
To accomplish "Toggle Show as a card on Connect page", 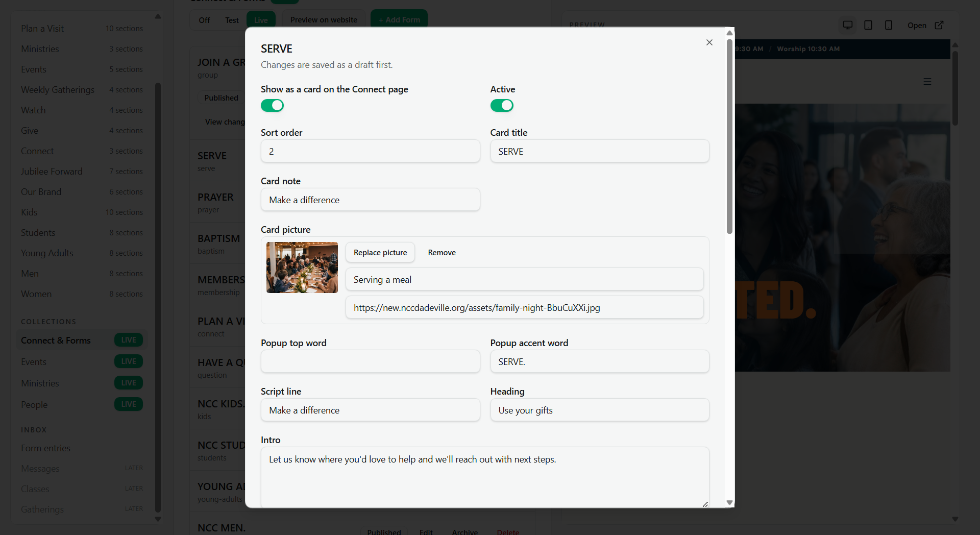I will pos(272,105).
